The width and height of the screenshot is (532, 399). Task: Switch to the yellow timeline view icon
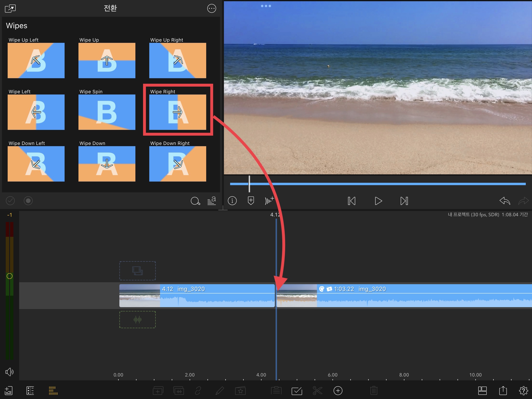53,391
